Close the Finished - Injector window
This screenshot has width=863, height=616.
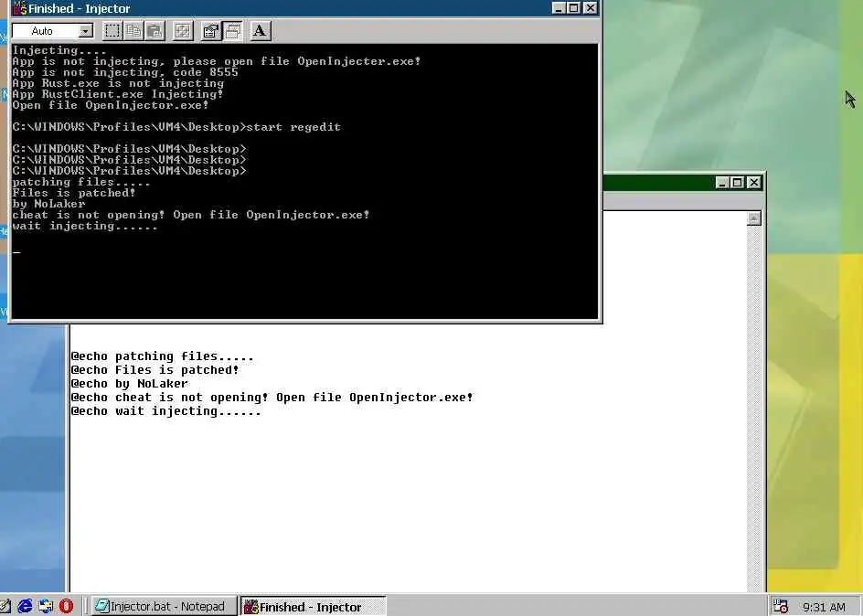(590, 8)
